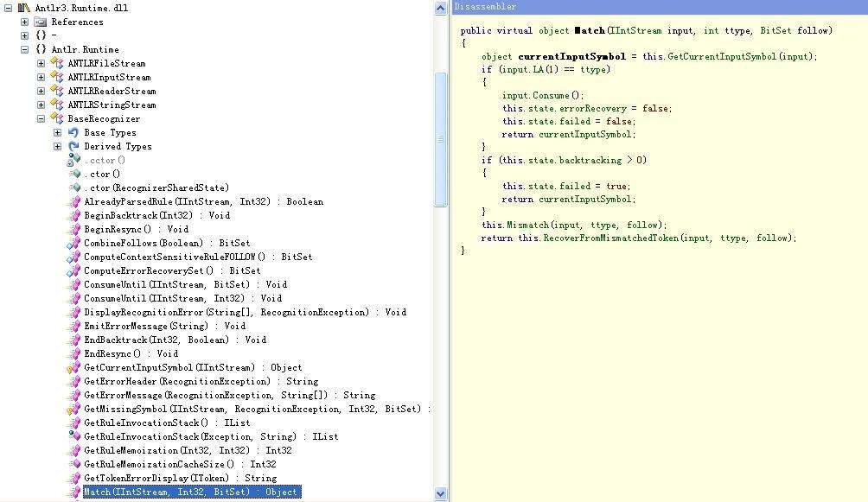Expand the ANTLRInputStream class

(41, 77)
